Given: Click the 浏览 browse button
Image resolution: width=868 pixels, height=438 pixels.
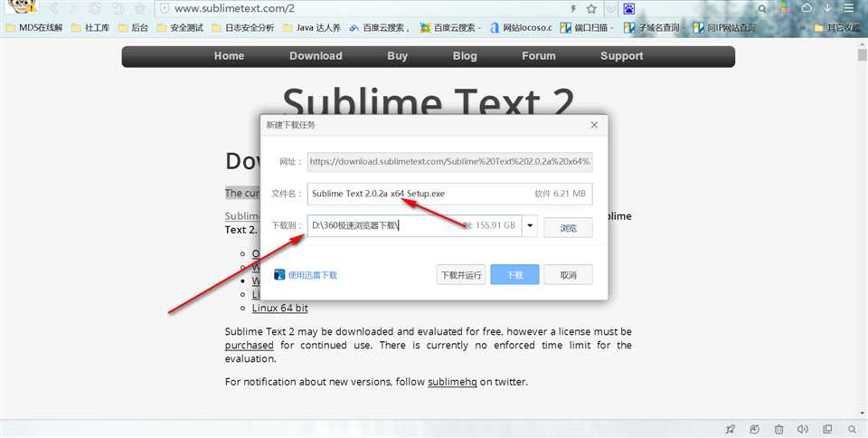Looking at the screenshot, I should tap(568, 227).
